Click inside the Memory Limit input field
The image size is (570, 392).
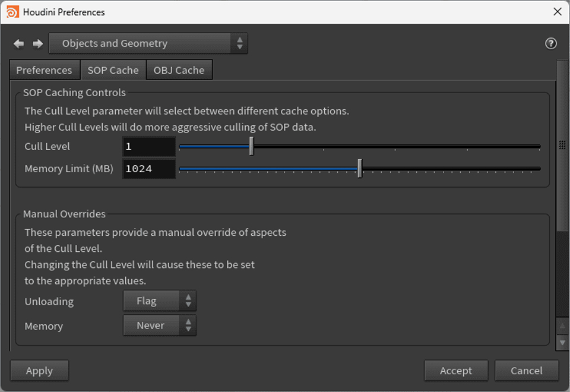(148, 169)
